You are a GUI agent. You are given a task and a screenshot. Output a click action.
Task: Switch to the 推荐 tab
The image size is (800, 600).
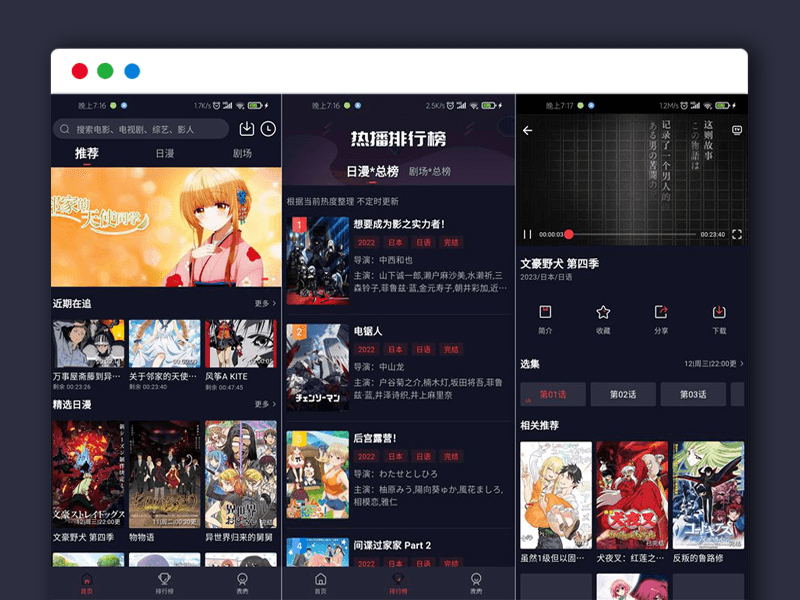(87, 153)
